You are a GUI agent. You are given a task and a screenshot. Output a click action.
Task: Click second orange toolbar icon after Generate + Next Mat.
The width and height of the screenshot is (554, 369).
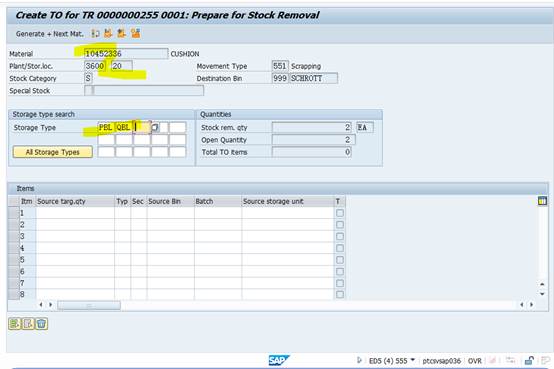pos(108,33)
